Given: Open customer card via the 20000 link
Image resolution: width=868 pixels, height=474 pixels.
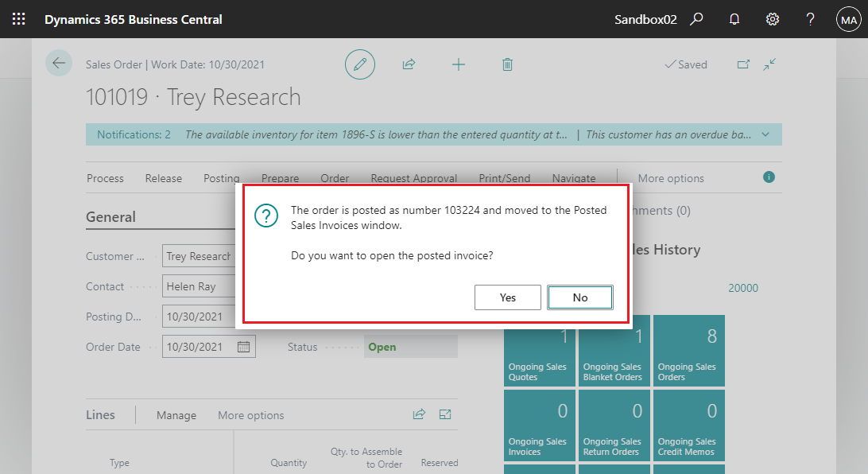Looking at the screenshot, I should [x=742, y=288].
